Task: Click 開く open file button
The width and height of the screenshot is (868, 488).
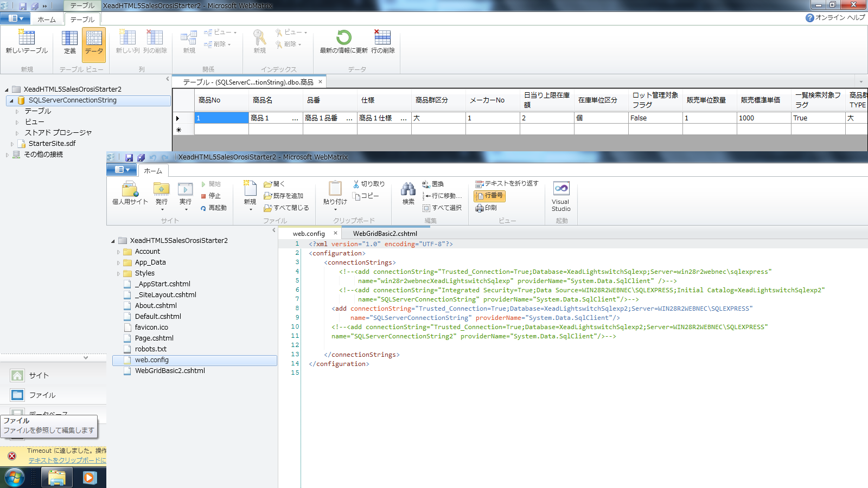Action: (x=274, y=184)
